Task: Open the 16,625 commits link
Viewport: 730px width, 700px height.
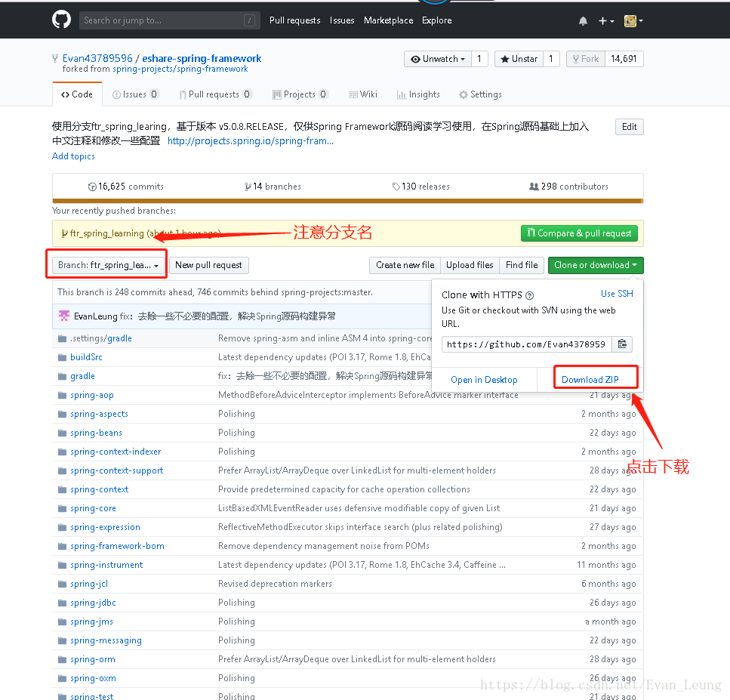Action: [x=126, y=187]
